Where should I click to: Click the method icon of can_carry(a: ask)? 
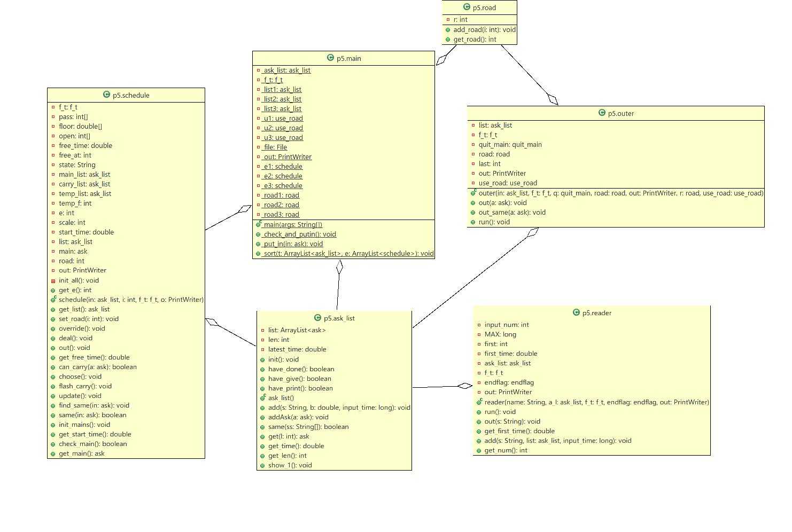(x=53, y=367)
